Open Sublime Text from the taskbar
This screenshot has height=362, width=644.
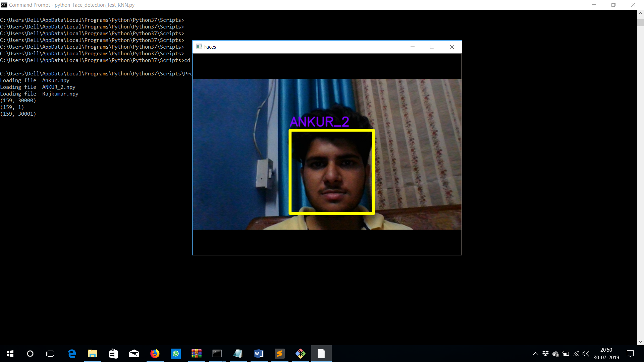280,354
